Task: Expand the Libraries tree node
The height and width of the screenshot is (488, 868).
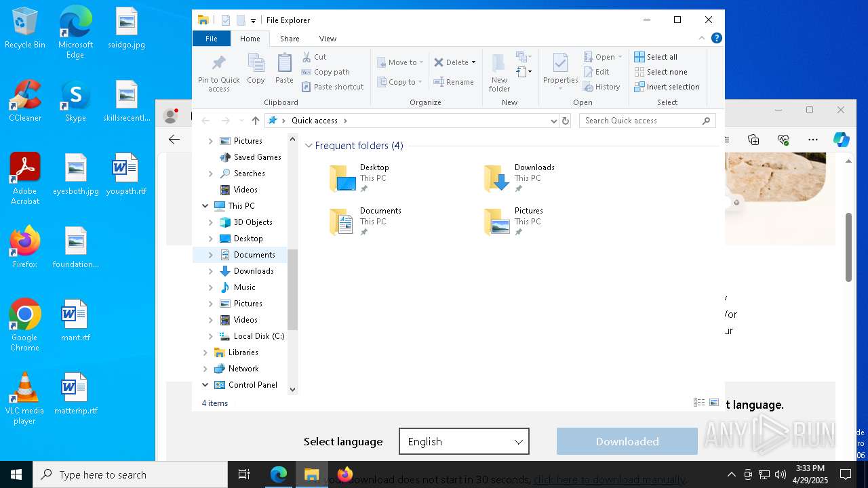Action: click(x=205, y=352)
